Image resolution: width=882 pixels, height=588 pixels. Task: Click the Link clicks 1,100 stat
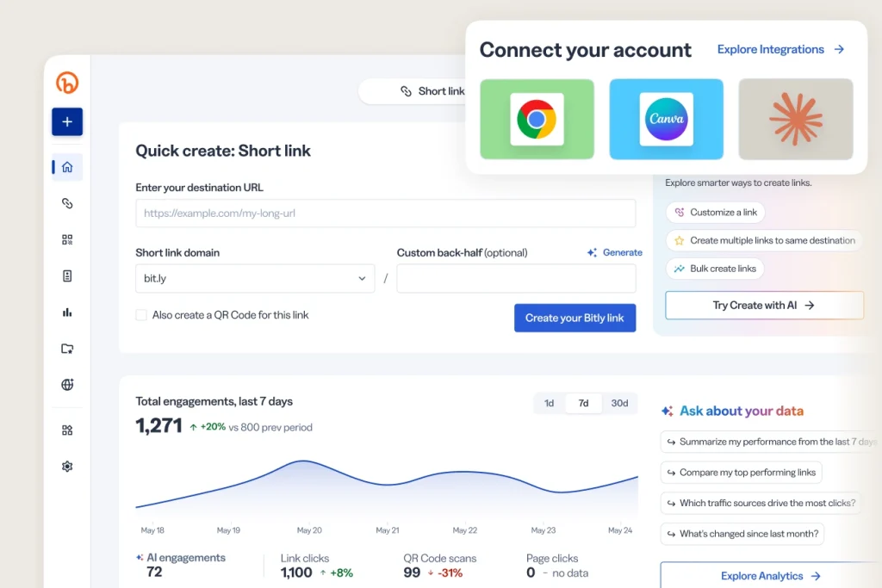(x=317, y=566)
